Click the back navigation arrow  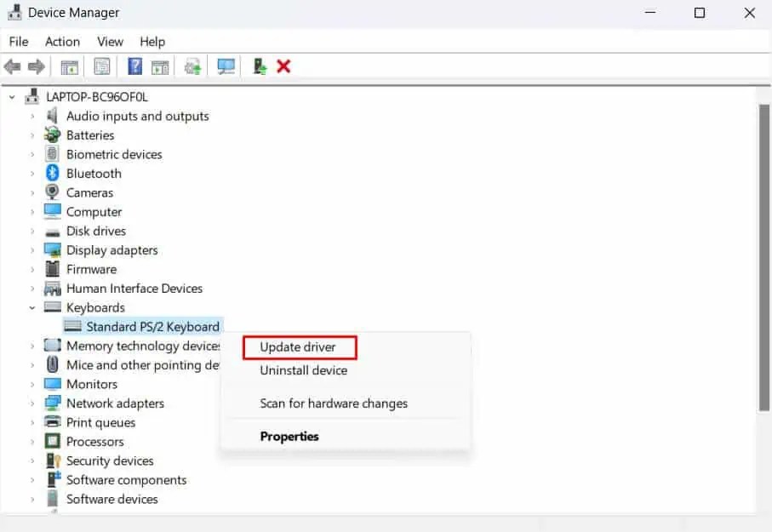point(12,66)
